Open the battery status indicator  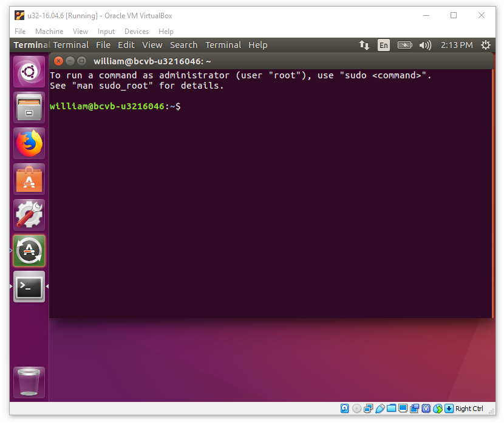(404, 45)
